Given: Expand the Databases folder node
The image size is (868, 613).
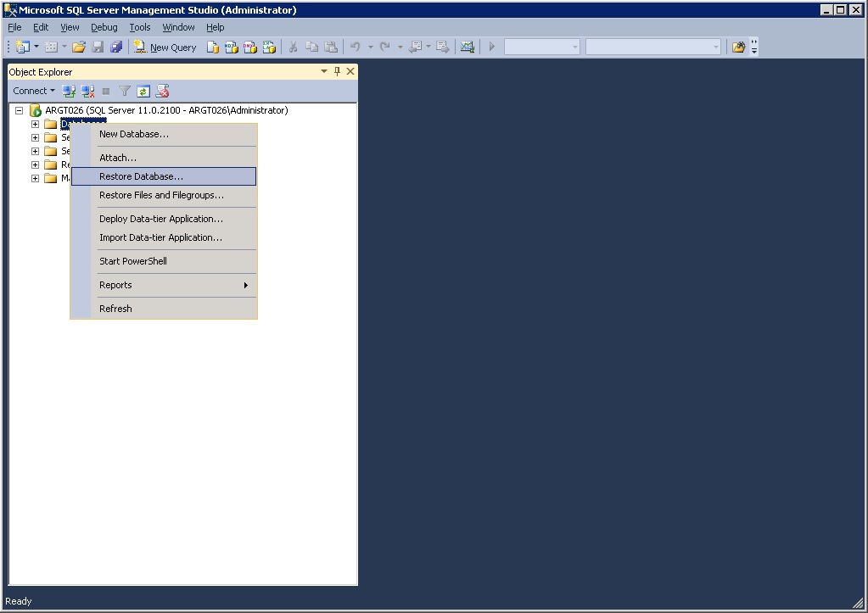Looking at the screenshot, I should pyautogui.click(x=35, y=125).
